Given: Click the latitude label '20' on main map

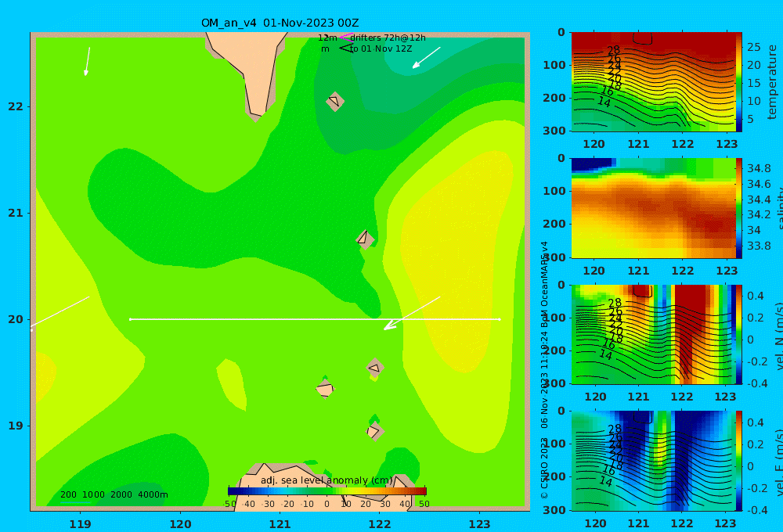Looking at the screenshot, I should point(16,319).
